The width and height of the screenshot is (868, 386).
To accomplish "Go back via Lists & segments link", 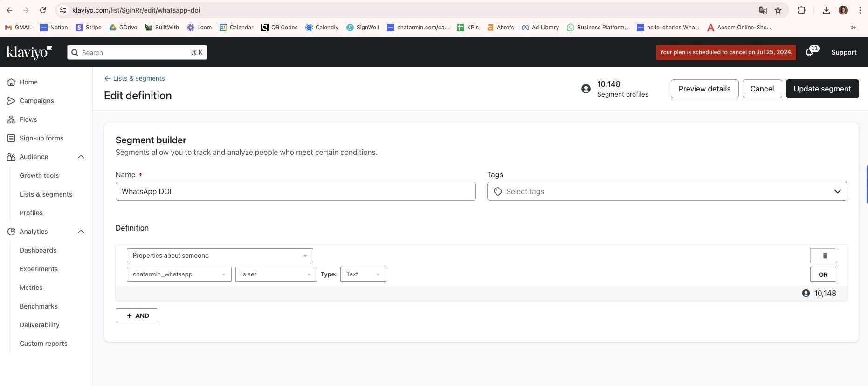I will (x=134, y=78).
